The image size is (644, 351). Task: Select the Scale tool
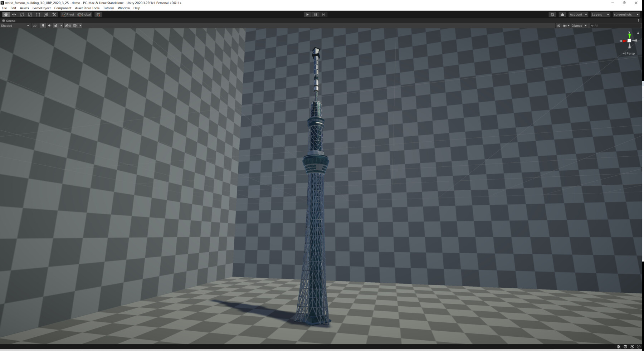pyautogui.click(x=30, y=14)
